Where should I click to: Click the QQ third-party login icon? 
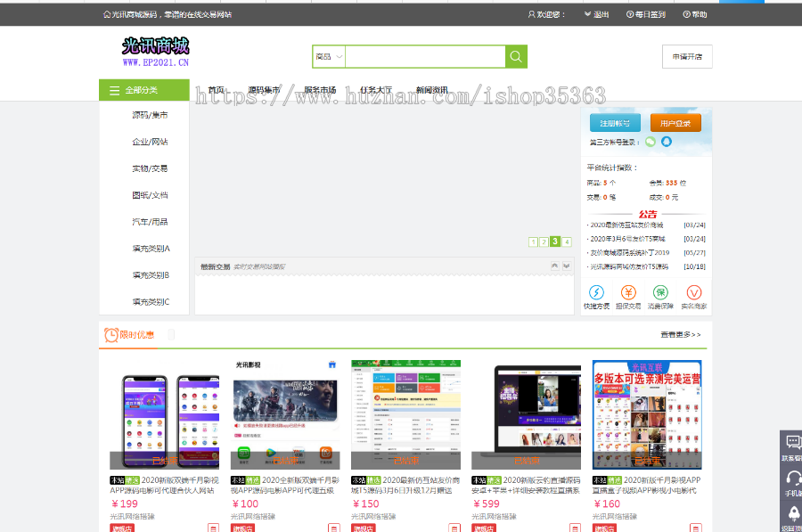pyautogui.click(x=667, y=142)
